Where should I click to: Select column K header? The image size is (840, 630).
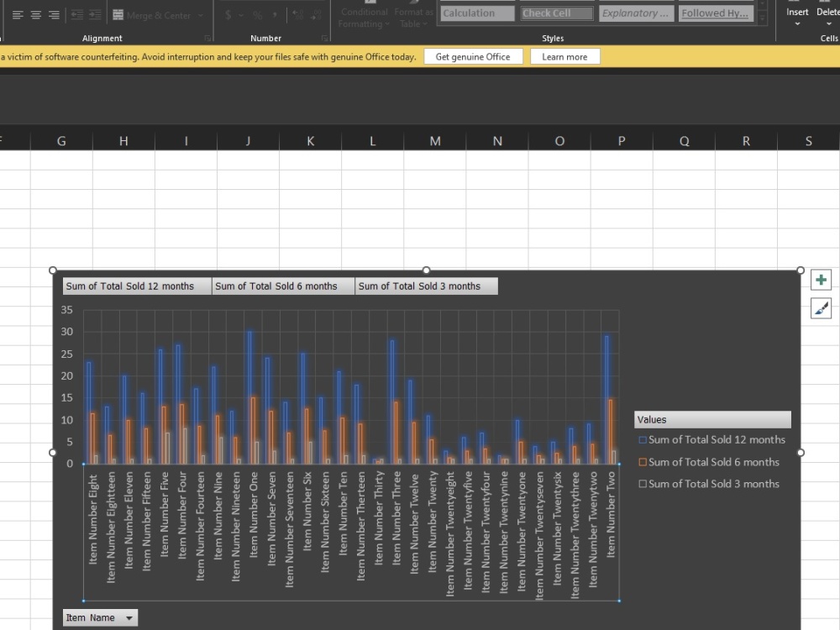(310, 141)
